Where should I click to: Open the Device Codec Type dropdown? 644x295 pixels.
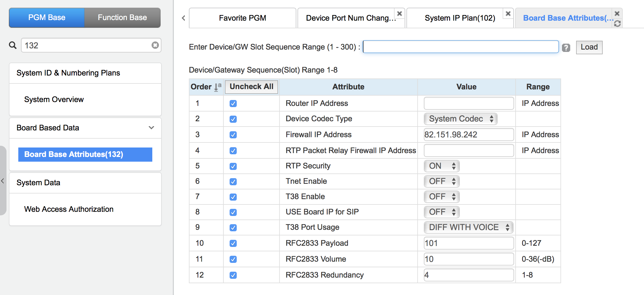point(460,119)
